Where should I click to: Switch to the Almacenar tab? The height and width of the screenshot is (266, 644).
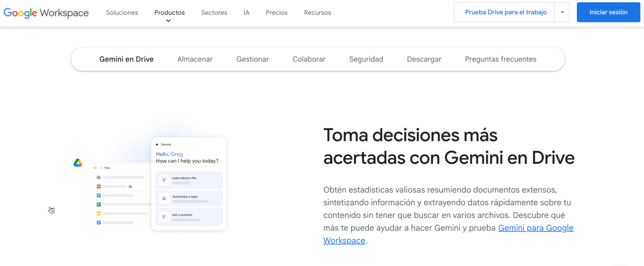pyautogui.click(x=195, y=59)
